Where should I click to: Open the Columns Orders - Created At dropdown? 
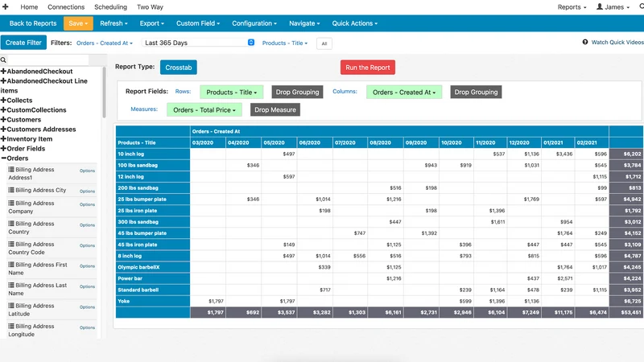point(404,93)
